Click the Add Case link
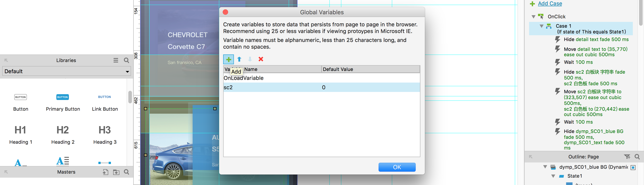This screenshot has width=644, height=185. click(x=550, y=4)
